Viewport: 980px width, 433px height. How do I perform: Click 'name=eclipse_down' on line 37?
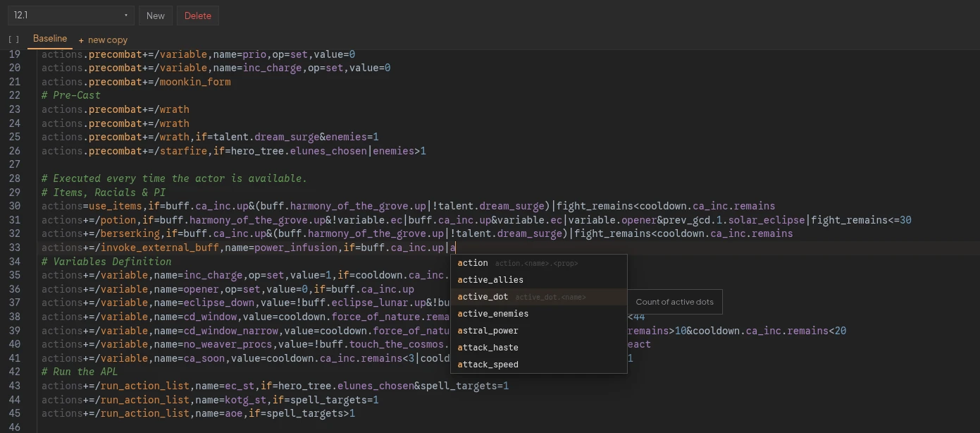click(x=204, y=303)
